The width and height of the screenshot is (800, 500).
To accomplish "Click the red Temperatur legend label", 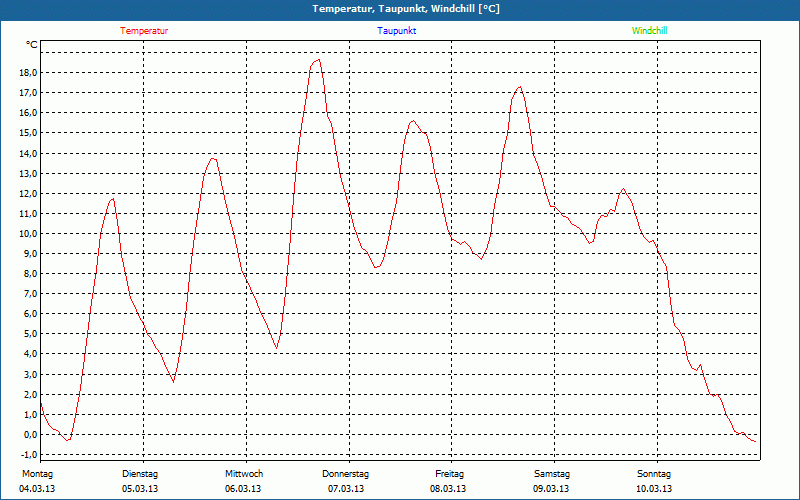I will 144,31.
